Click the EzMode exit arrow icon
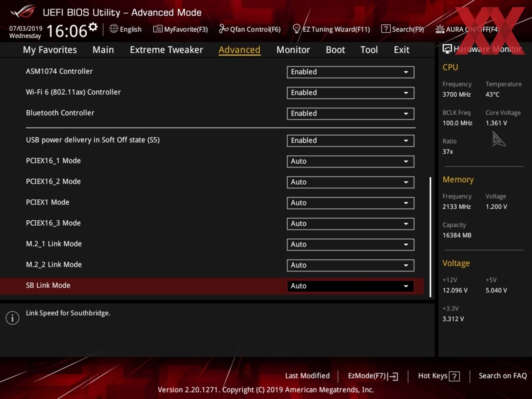The image size is (532, 399). click(393, 376)
